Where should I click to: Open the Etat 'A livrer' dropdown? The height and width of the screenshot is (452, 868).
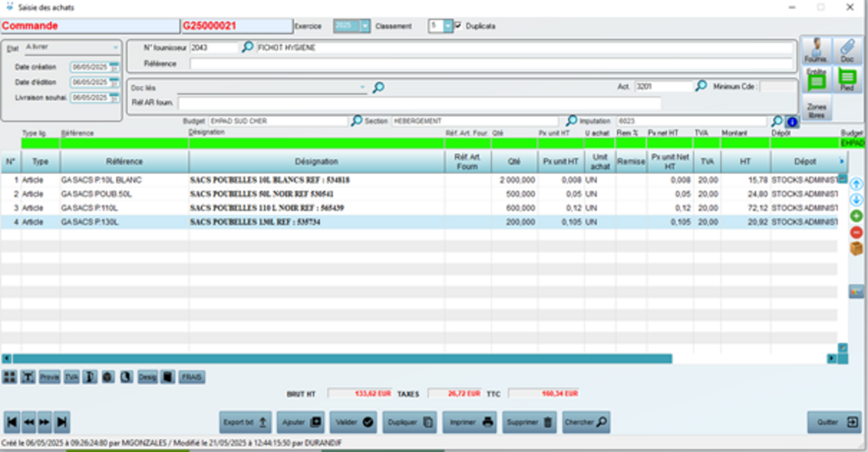coord(116,47)
